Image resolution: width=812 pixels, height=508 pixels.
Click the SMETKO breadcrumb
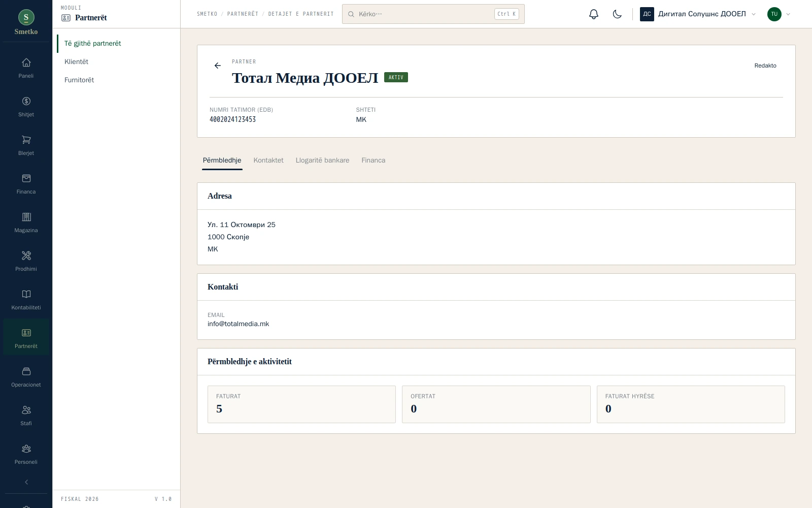pos(207,14)
